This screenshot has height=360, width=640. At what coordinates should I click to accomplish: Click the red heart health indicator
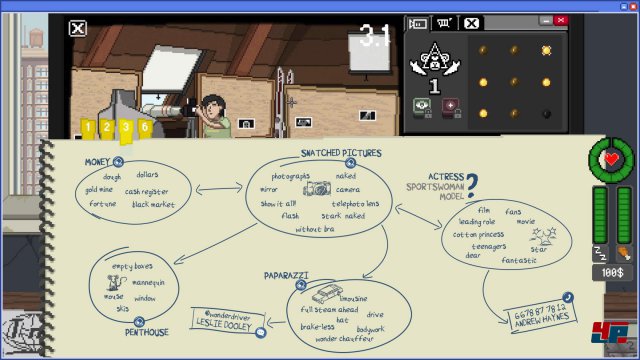coord(611,160)
